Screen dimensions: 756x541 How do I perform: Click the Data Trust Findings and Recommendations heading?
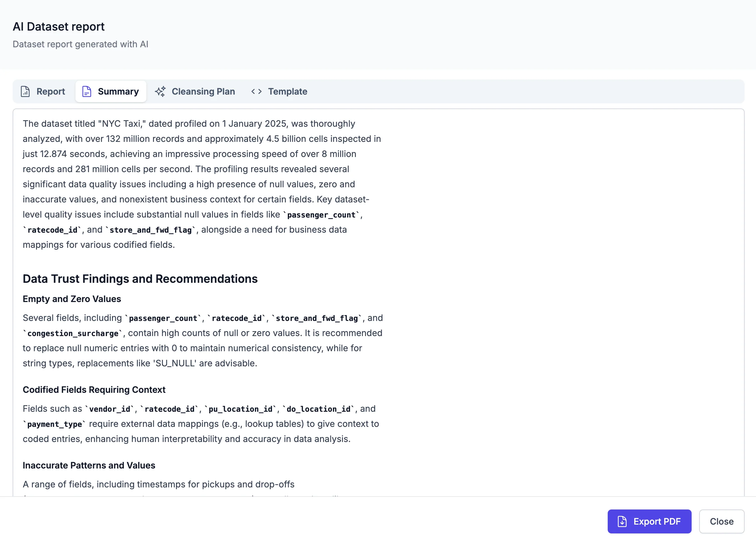(x=140, y=279)
